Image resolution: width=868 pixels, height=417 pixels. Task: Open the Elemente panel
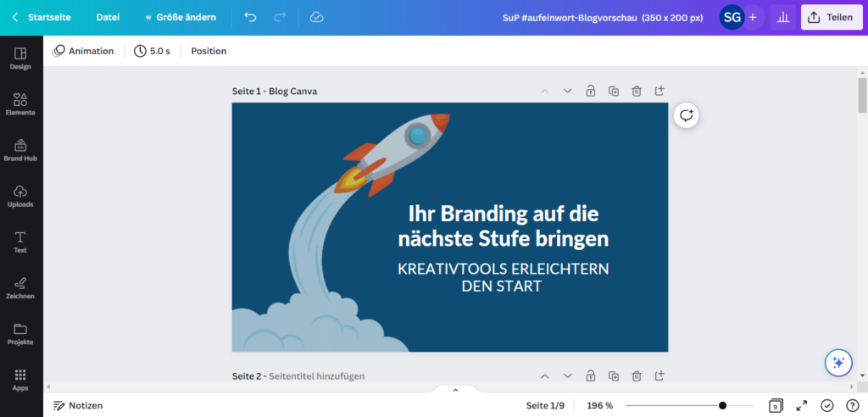pyautogui.click(x=20, y=104)
